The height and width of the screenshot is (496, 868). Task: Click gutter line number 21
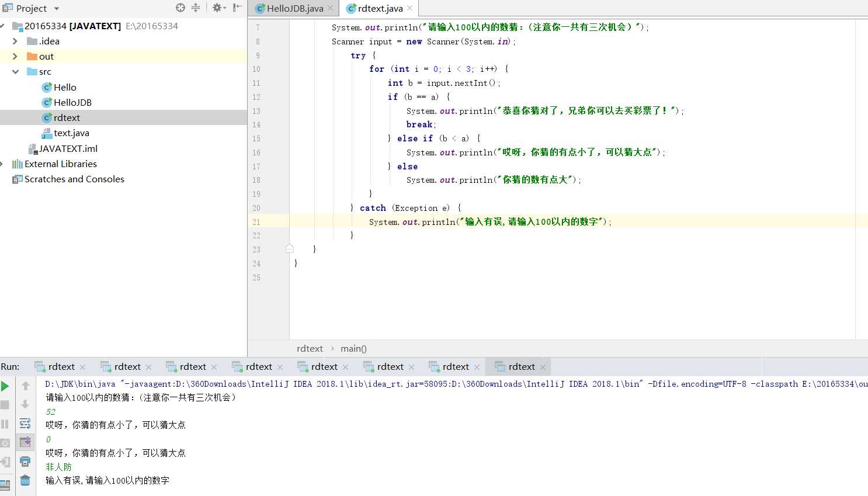coord(256,222)
